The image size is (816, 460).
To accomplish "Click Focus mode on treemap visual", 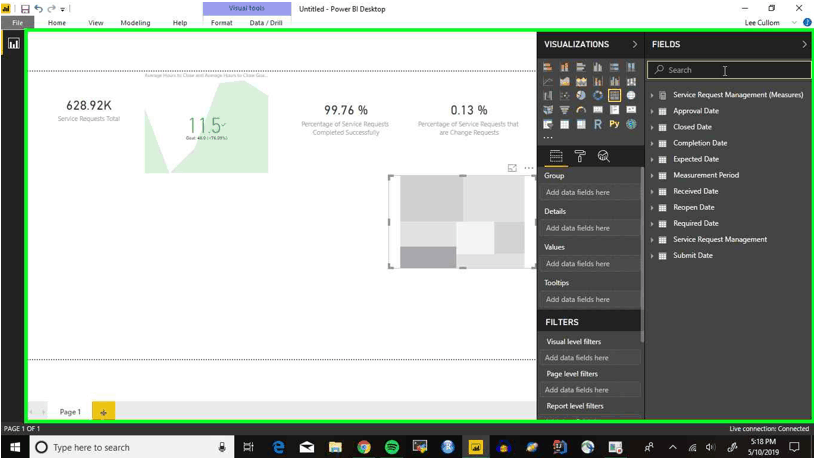I will click(x=512, y=168).
